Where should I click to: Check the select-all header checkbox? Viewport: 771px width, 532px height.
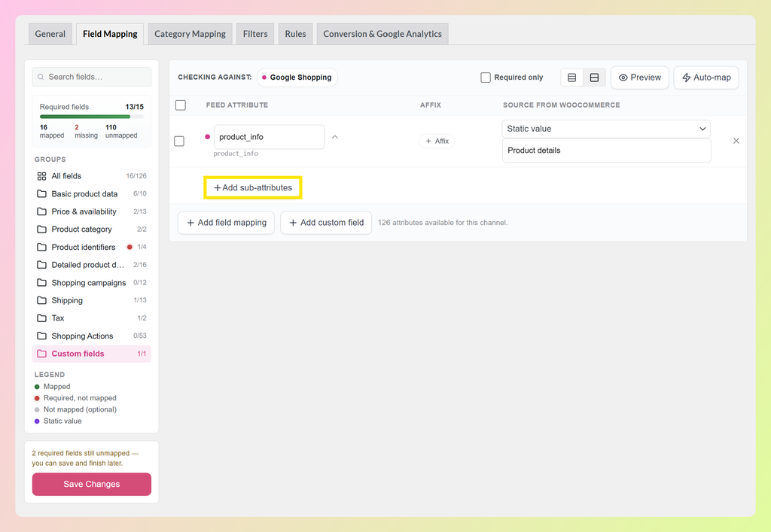(181, 105)
